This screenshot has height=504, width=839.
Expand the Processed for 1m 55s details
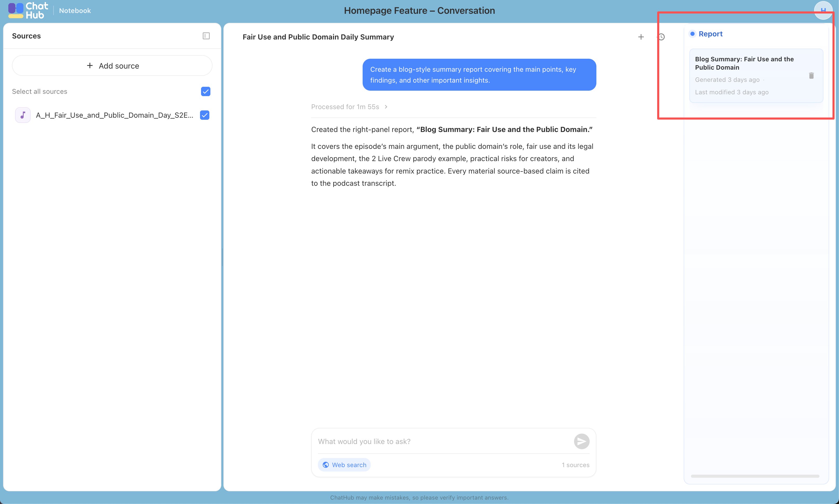[349, 107]
